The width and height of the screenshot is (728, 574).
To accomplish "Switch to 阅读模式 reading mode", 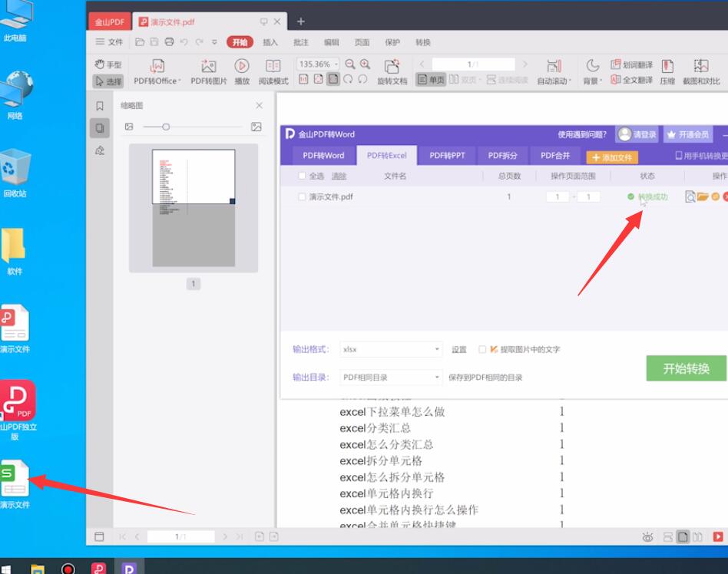I will click(273, 72).
